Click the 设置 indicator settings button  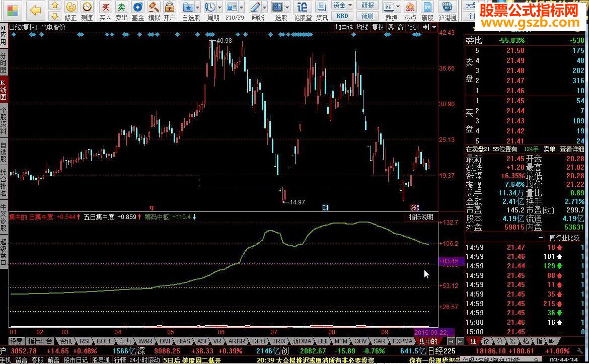(16, 341)
